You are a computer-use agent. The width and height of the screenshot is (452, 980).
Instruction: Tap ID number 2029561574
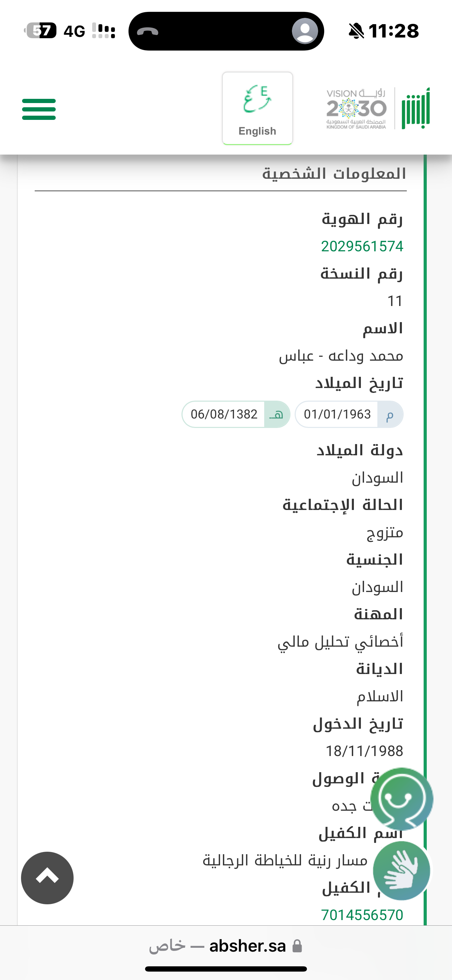click(362, 246)
